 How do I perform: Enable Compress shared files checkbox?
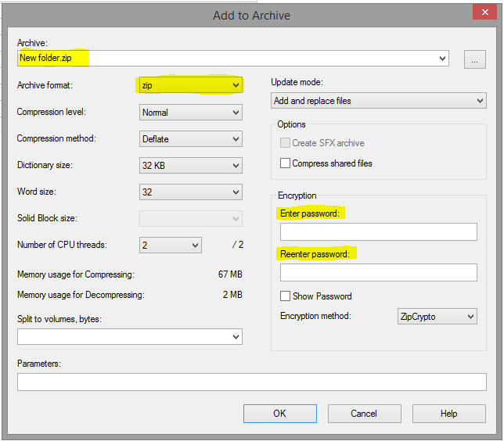tap(286, 163)
